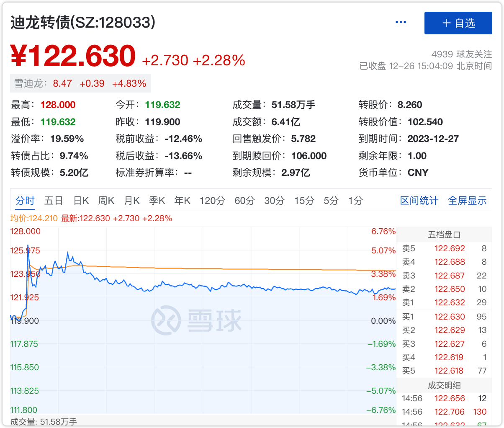Choose the 30分 interval tab
The height and width of the screenshot is (428, 504).
tap(274, 201)
